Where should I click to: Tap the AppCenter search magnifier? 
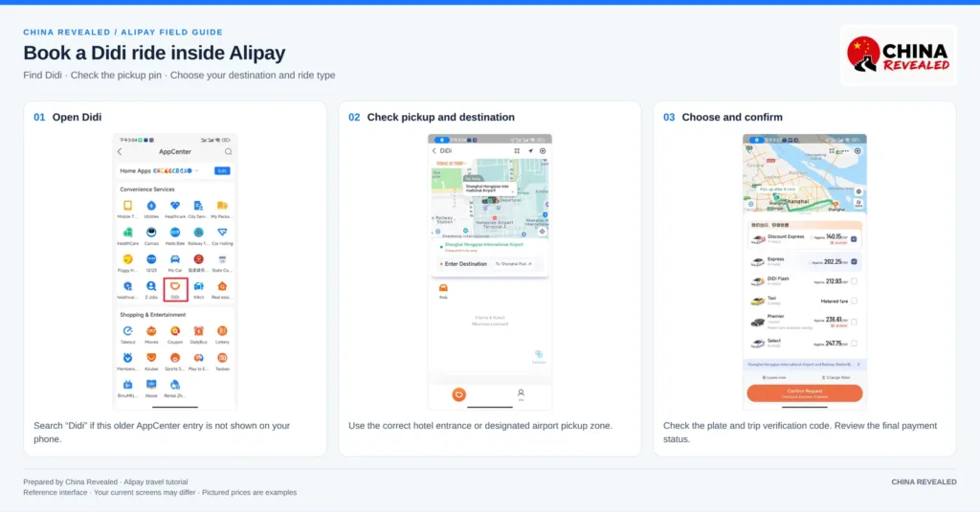click(228, 152)
